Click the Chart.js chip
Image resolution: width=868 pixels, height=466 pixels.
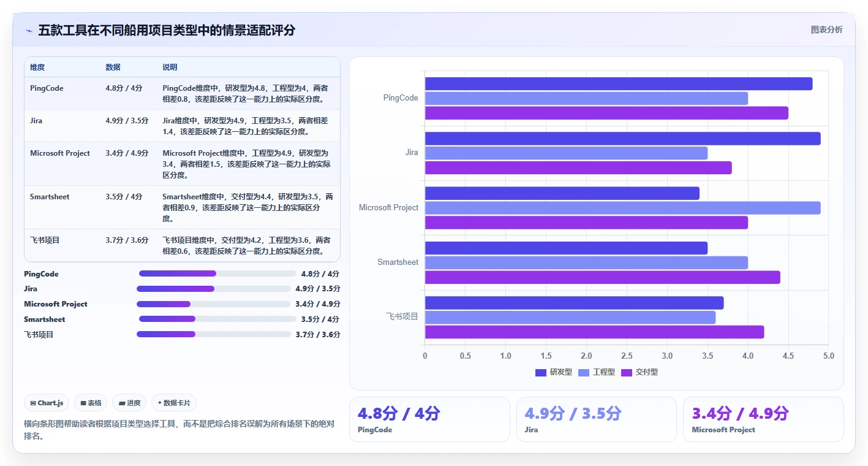[x=47, y=403]
